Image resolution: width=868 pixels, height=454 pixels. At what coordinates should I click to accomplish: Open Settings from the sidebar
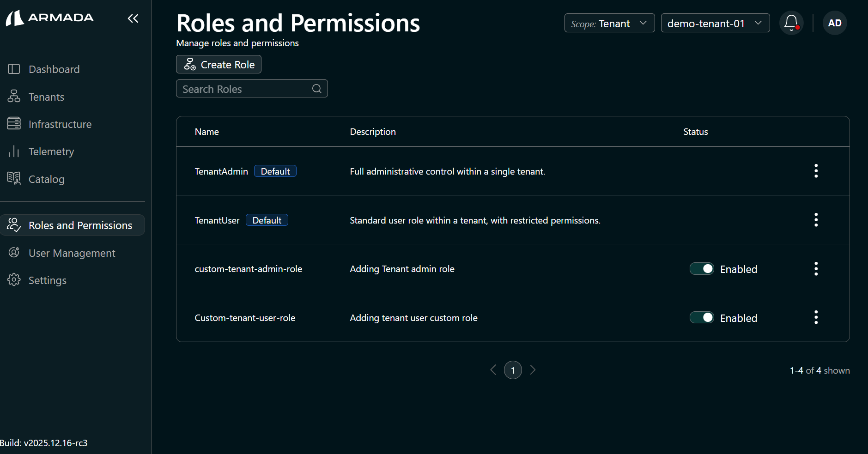point(48,280)
